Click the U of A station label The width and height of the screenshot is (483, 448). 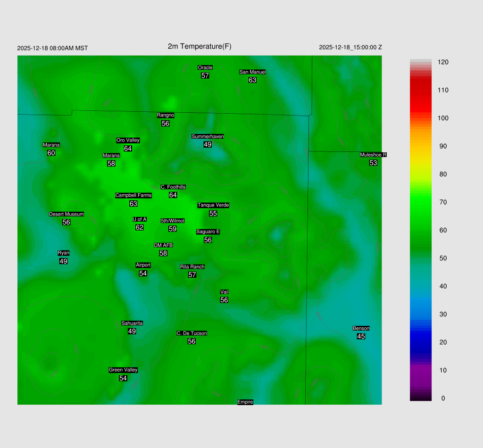(140, 219)
